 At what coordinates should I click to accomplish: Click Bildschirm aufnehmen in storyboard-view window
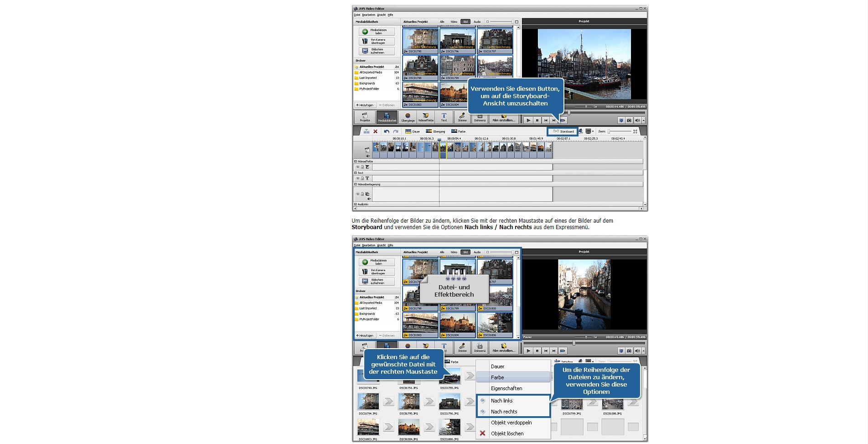click(x=377, y=282)
